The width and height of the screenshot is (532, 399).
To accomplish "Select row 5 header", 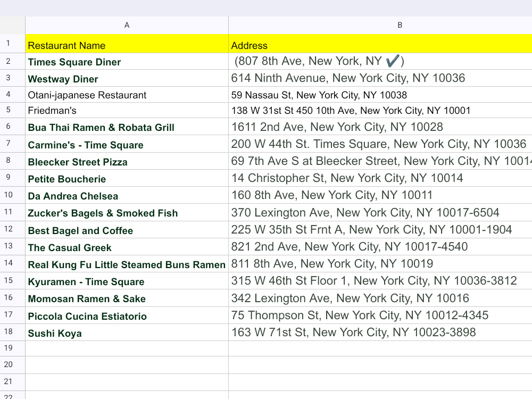I will coord(13,110).
